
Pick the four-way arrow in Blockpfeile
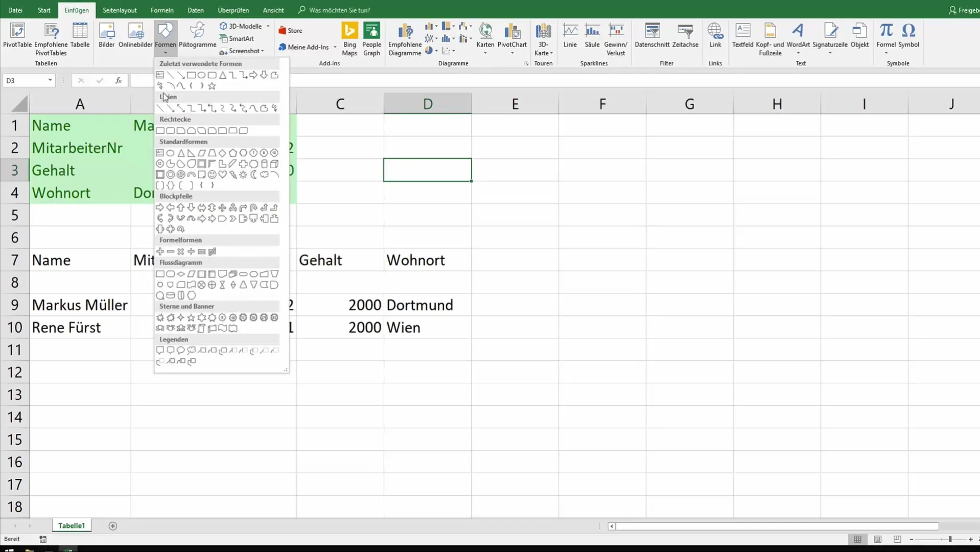(x=222, y=208)
